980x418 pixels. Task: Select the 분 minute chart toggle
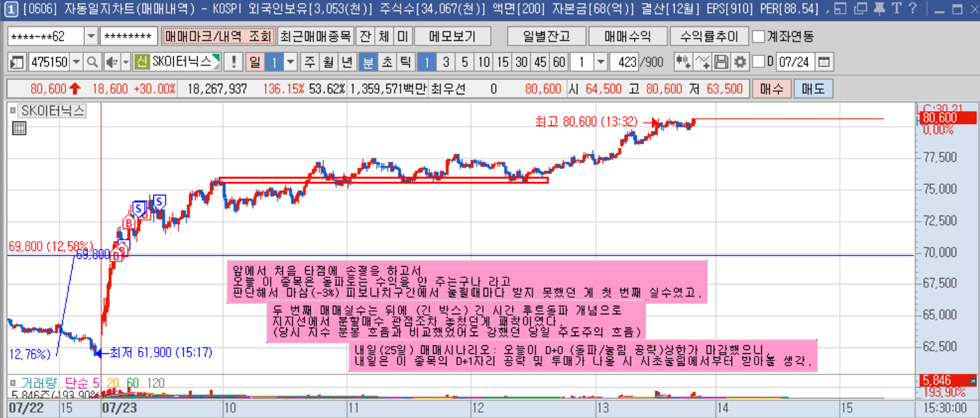368,62
